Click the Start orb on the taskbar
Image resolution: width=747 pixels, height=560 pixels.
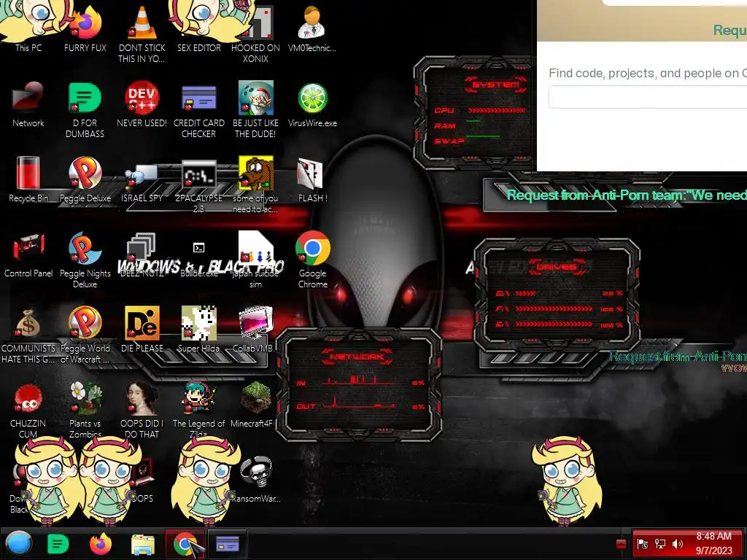click(x=18, y=543)
